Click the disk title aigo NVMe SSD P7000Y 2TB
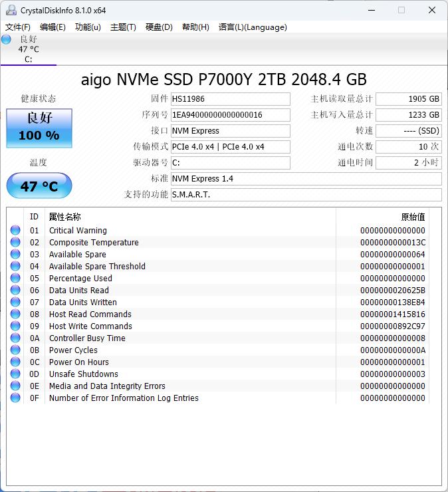The height and width of the screenshot is (492, 448). point(224,79)
